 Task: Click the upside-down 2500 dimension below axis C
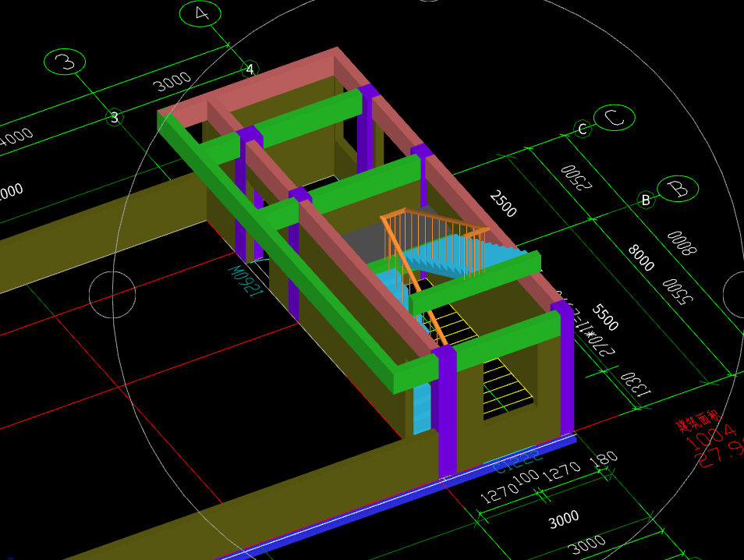click(x=576, y=178)
